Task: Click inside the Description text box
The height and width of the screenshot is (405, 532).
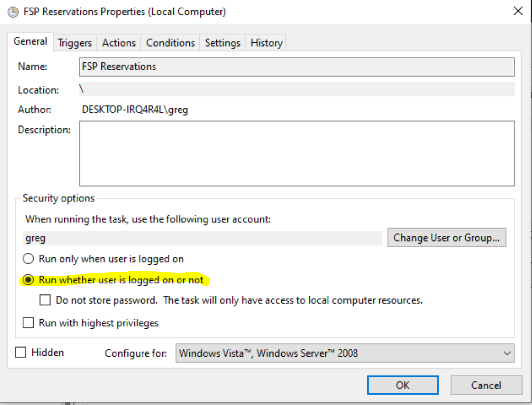Action: [x=297, y=153]
